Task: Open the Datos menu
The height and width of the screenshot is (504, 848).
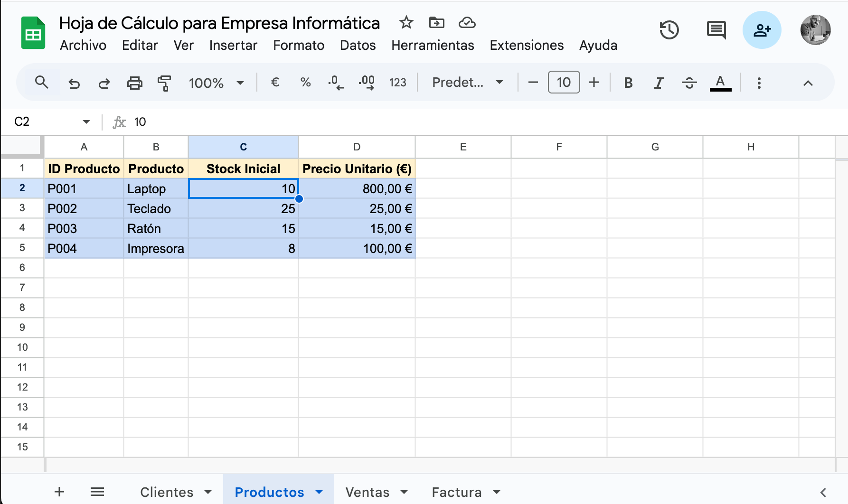Action: tap(358, 45)
